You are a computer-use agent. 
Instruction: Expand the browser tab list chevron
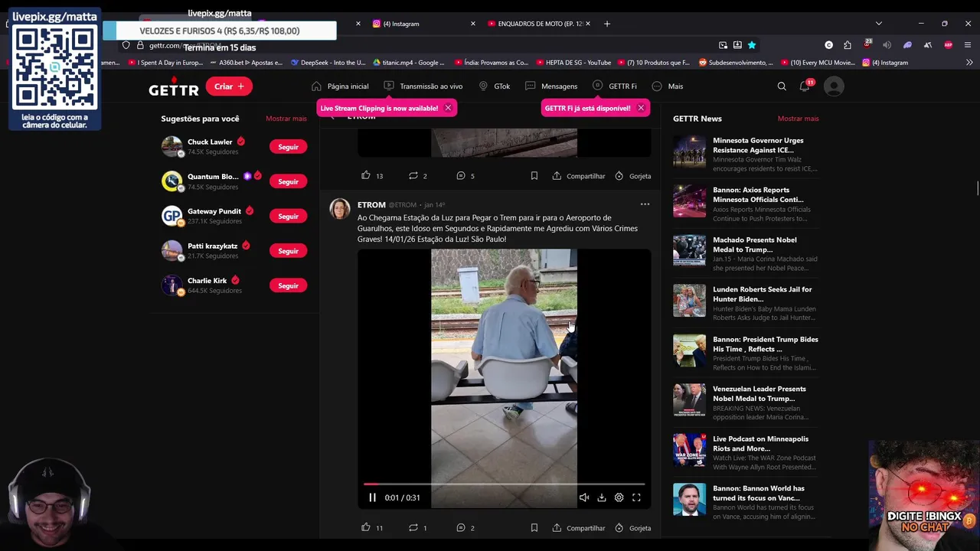pyautogui.click(x=878, y=24)
